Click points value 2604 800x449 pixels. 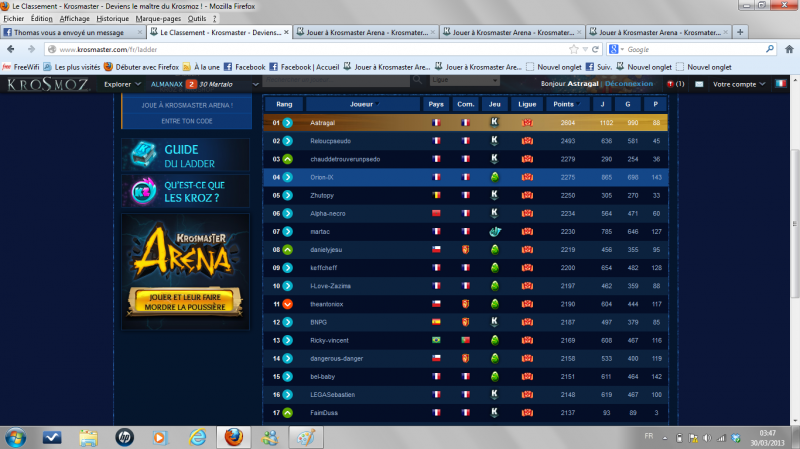pyautogui.click(x=568, y=123)
